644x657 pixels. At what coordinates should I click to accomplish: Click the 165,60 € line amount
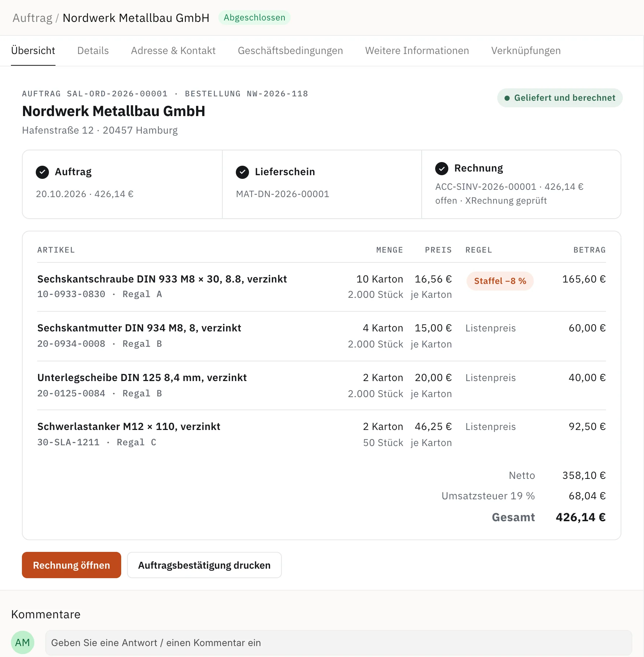(584, 279)
